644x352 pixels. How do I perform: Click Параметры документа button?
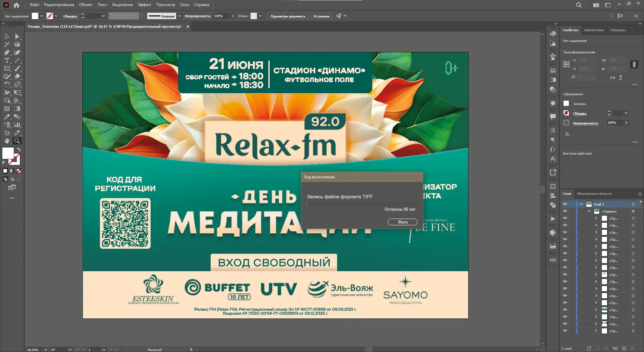[288, 16]
